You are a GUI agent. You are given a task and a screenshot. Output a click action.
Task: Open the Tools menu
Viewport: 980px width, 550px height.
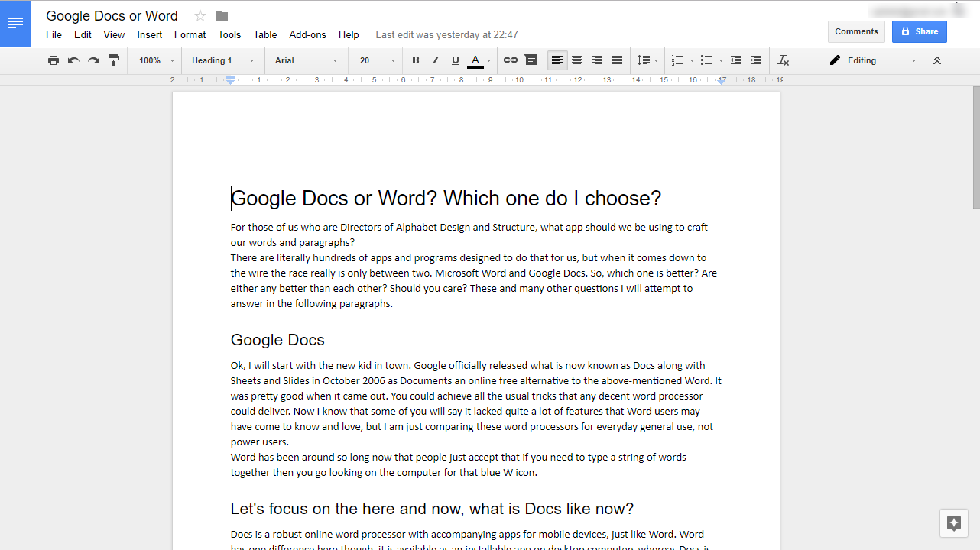(229, 34)
